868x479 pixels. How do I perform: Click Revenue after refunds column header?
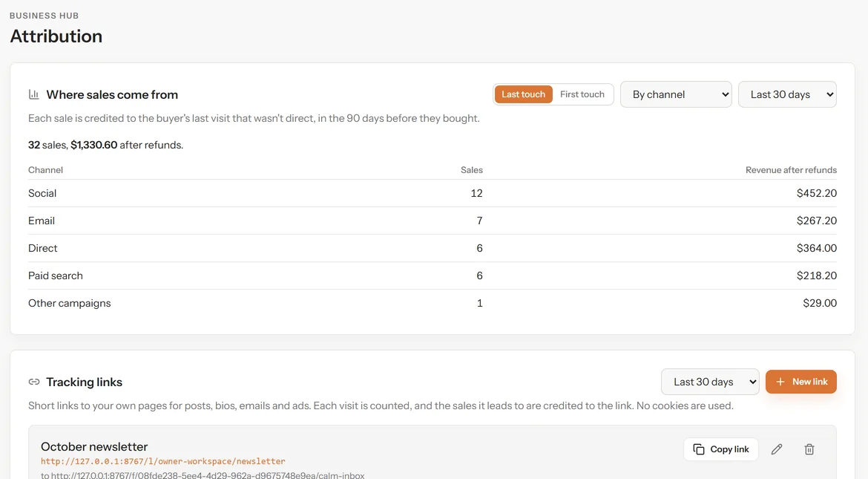tap(791, 169)
